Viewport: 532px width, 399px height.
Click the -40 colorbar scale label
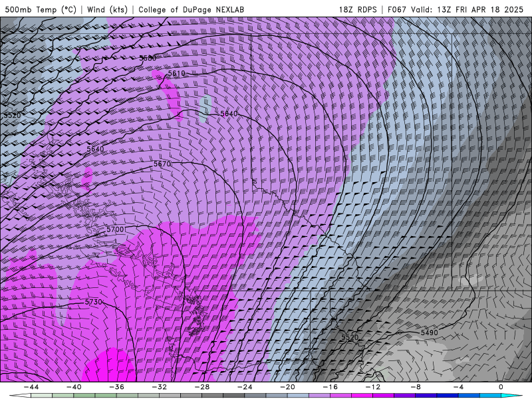(x=74, y=387)
